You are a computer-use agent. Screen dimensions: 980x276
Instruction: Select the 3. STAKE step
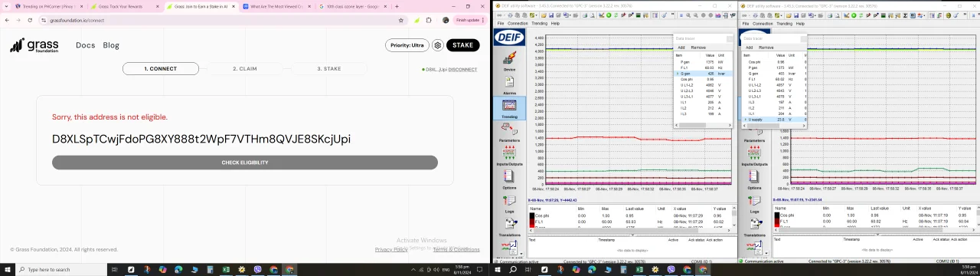coord(329,69)
